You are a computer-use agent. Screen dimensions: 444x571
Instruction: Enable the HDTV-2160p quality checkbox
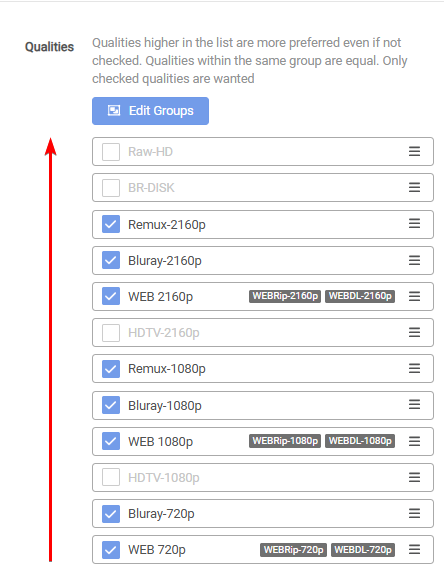point(111,332)
